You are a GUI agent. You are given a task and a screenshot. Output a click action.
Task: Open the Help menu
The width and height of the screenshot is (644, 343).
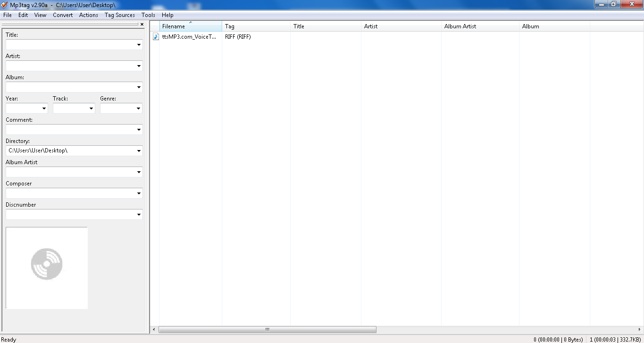tap(167, 15)
